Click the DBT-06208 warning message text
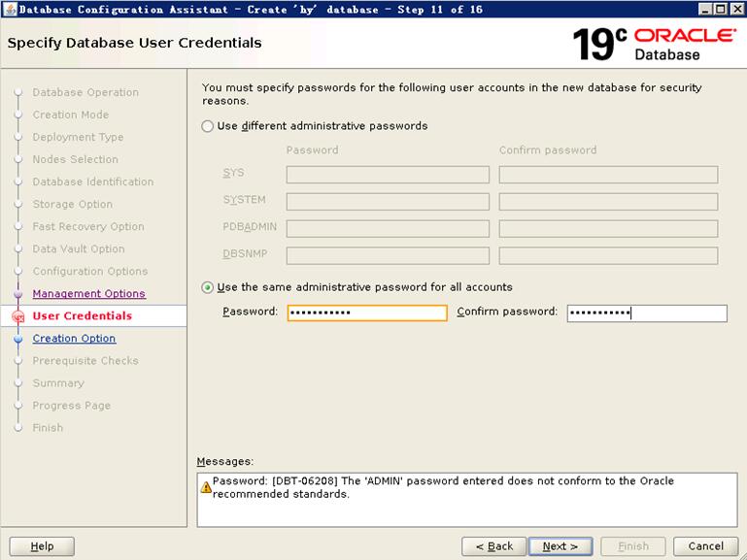Viewport: 747px width, 560px height. [443, 487]
